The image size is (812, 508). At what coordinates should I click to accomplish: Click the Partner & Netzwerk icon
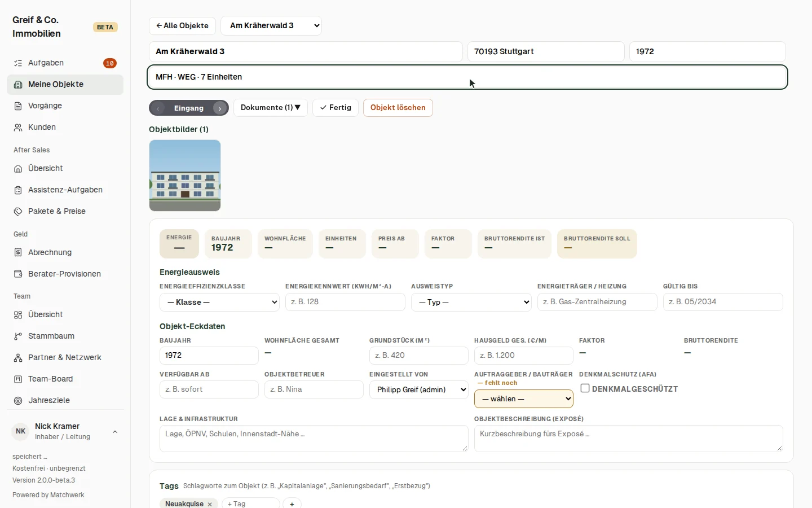pyautogui.click(x=18, y=358)
